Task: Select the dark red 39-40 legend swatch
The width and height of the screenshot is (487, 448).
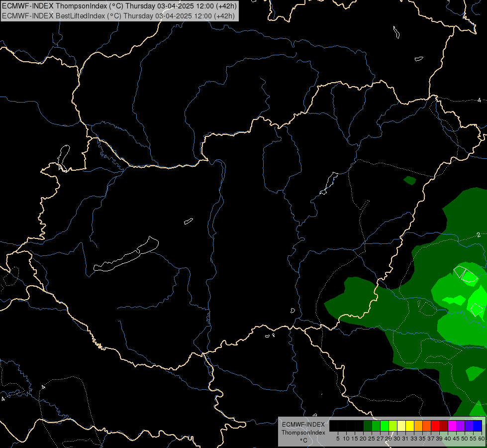Action: tap(444, 426)
